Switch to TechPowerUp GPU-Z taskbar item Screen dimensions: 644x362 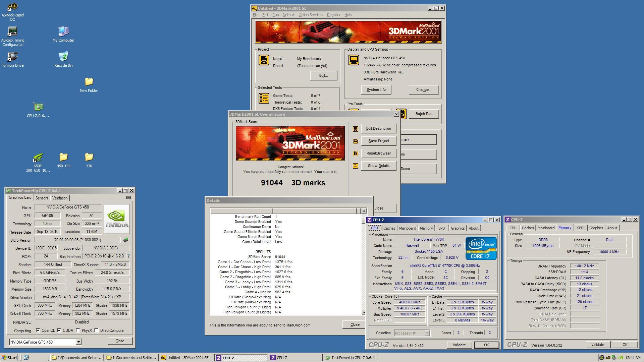(x=351, y=358)
